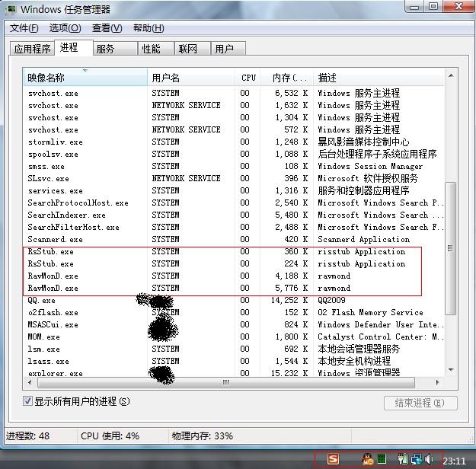Click the 暴风影音媒体控制中心 description cell
Image resolution: width=476 pixels, height=469 pixels.
(363, 142)
